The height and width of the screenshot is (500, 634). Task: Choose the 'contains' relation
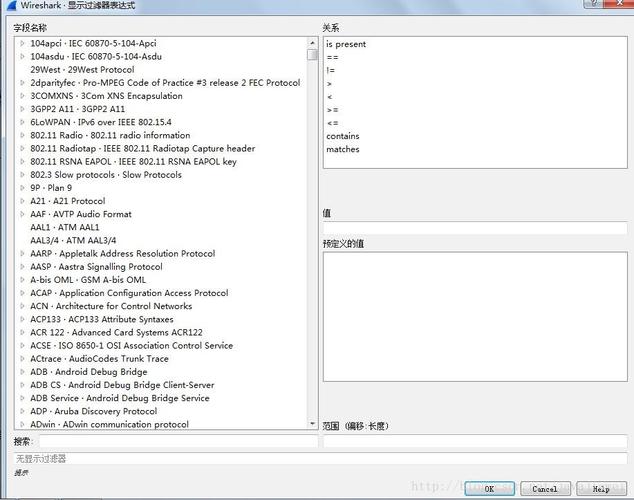click(343, 136)
